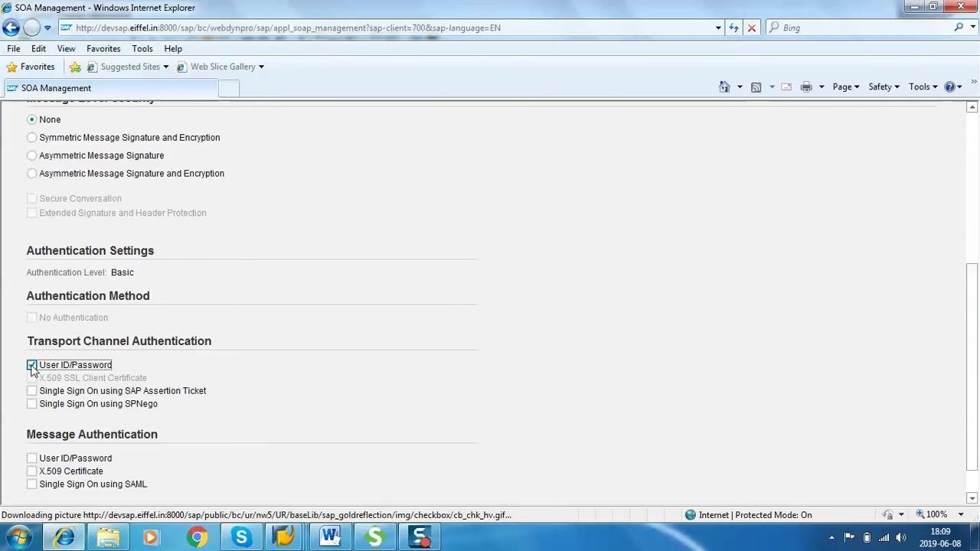Click the page vertical scrollbar thumb
980x551 pixels.
972,367
